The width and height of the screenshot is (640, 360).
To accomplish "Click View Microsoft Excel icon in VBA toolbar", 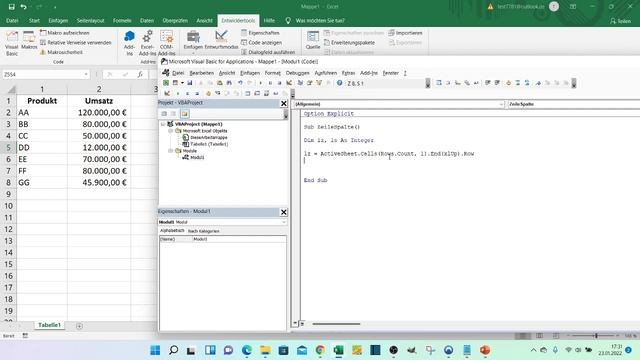I will [x=166, y=83].
